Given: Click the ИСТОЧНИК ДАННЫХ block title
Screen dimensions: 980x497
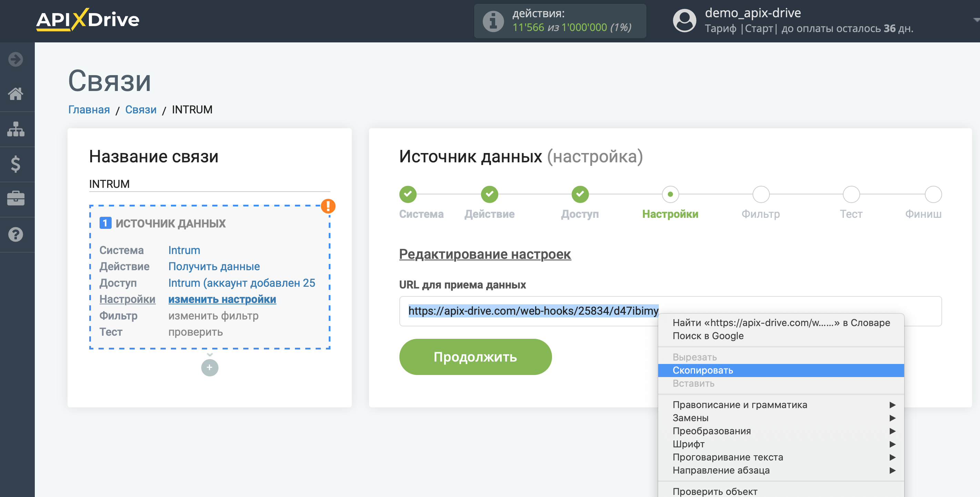Looking at the screenshot, I should [x=171, y=223].
